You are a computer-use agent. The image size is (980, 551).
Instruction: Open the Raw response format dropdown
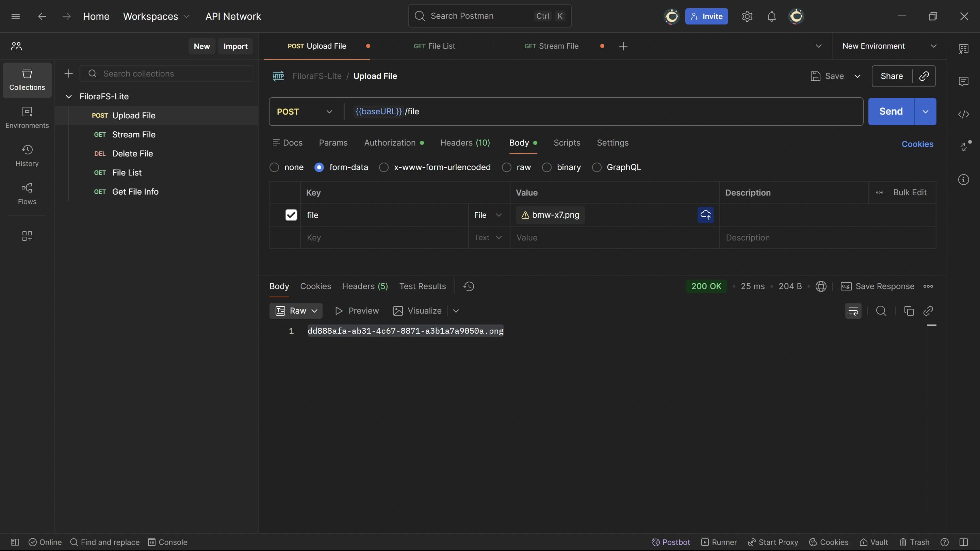[x=296, y=311]
